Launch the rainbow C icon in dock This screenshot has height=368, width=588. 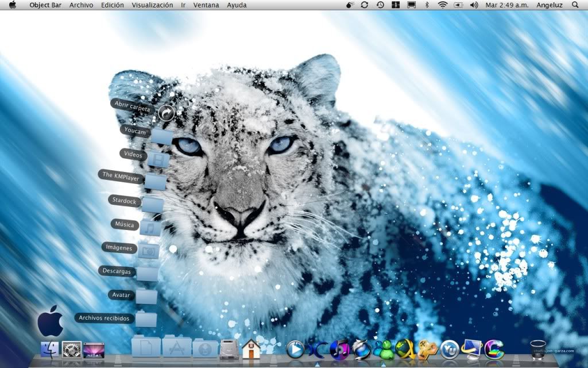coord(494,350)
